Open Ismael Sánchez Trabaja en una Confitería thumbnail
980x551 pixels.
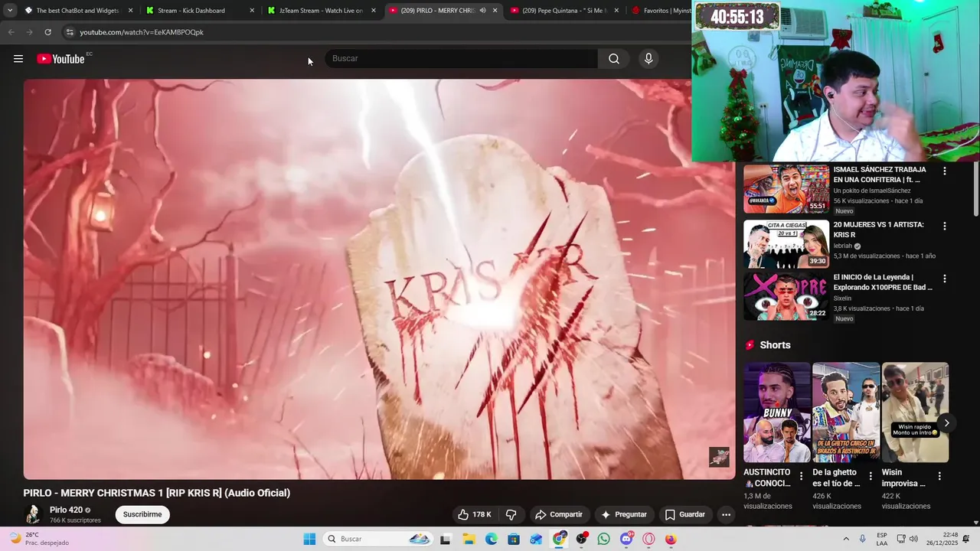[x=786, y=189]
